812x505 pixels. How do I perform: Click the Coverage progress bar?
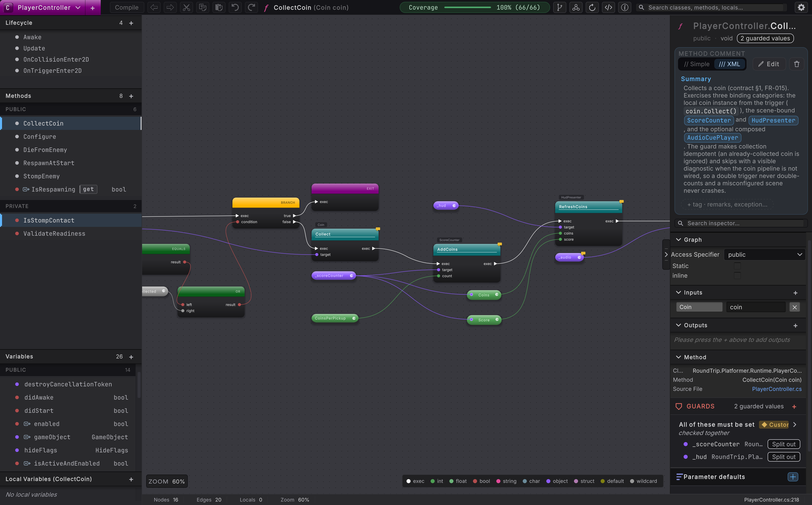(x=468, y=7)
